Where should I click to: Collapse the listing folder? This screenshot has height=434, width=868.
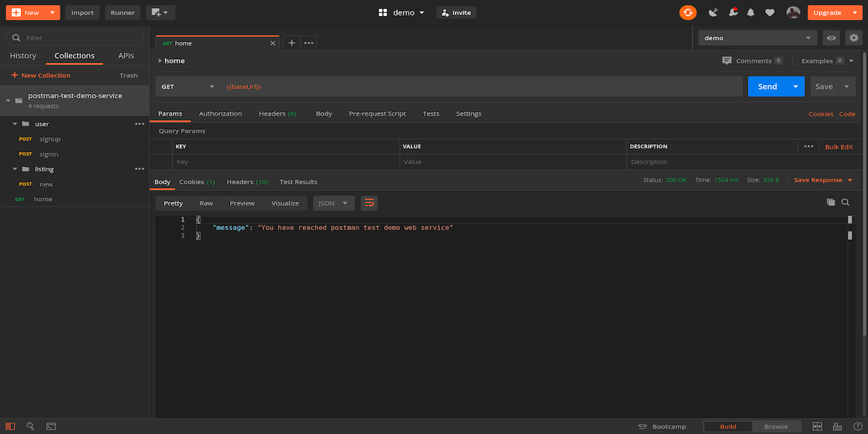[x=14, y=169]
